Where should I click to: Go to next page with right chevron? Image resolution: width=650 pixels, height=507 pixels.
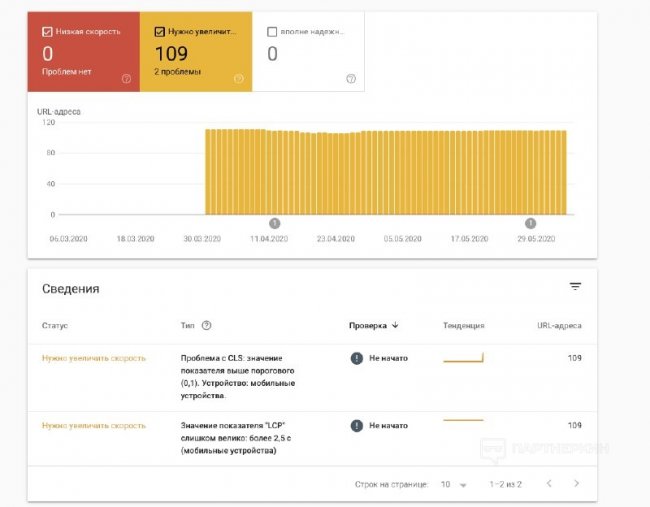[576, 484]
